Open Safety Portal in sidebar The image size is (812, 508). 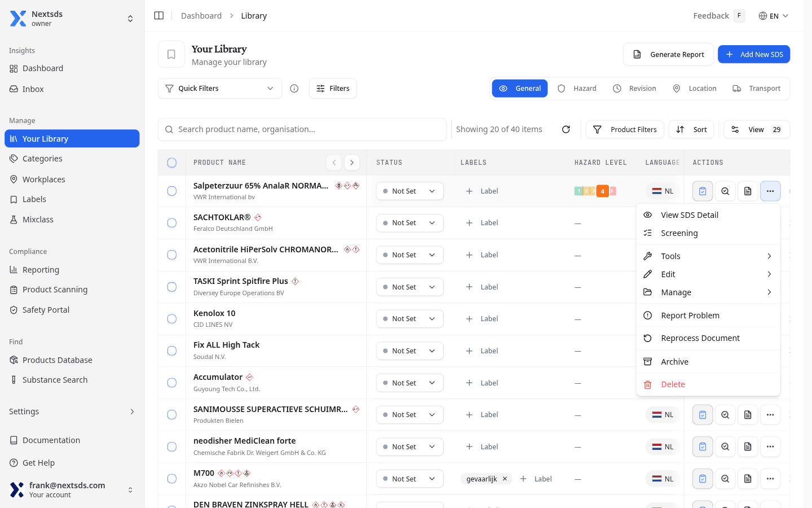(x=72, y=310)
